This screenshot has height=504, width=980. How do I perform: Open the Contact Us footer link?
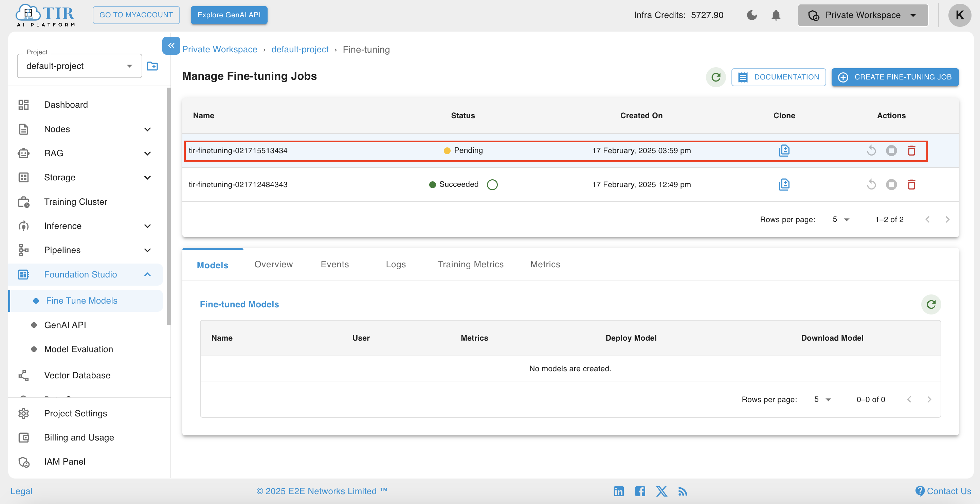943,491
